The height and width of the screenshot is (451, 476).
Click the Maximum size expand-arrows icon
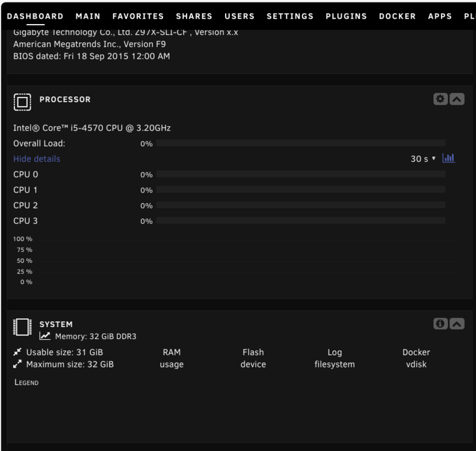pos(17,364)
